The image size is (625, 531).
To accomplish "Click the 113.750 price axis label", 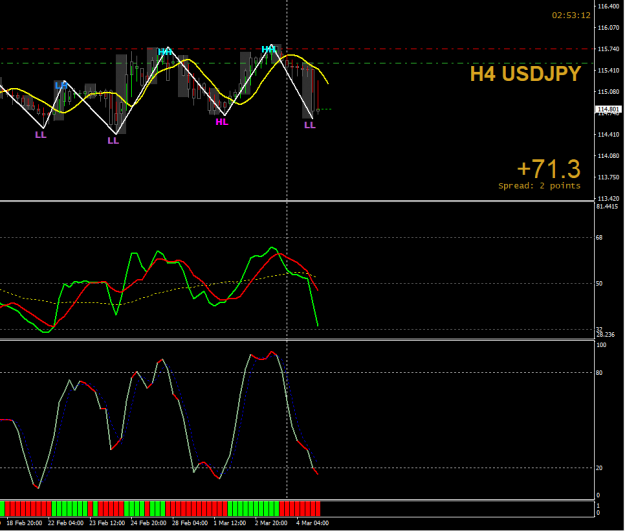I will (x=608, y=177).
